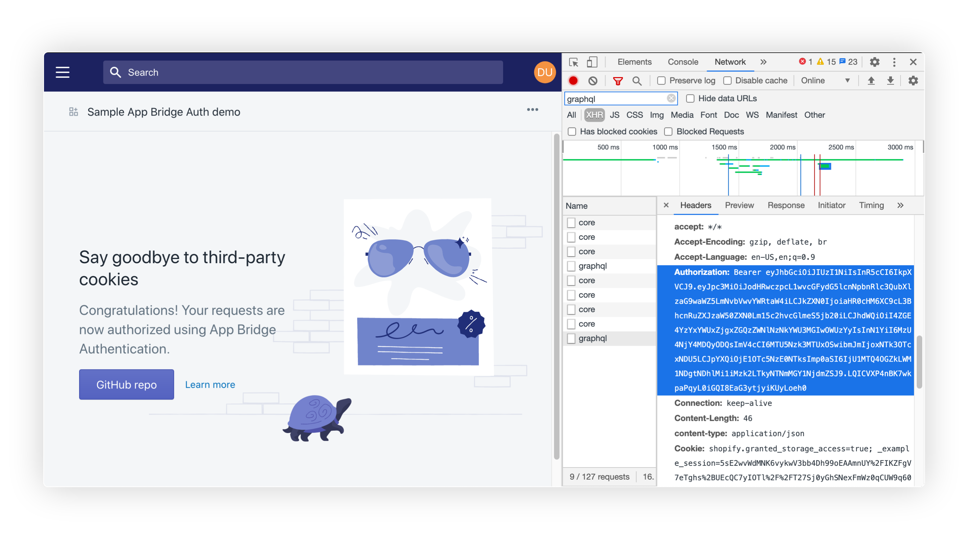Expand more DevTools panels chevron
The image size is (980, 547).
point(763,62)
